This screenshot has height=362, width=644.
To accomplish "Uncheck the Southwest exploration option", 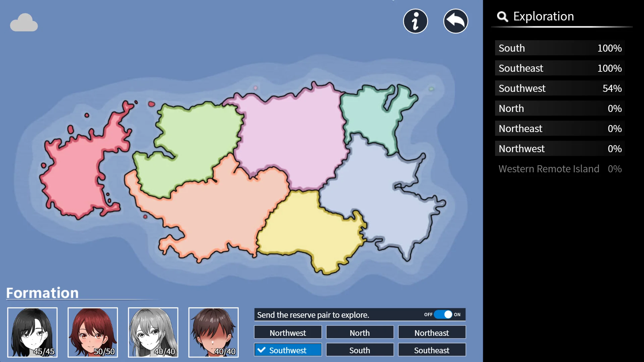I will tap(288, 350).
